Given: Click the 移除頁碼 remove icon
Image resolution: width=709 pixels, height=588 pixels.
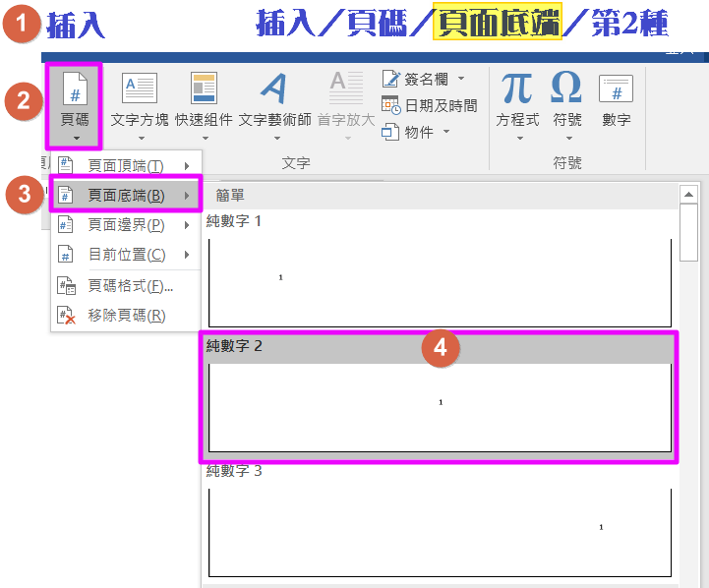Looking at the screenshot, I should point(67,315).
